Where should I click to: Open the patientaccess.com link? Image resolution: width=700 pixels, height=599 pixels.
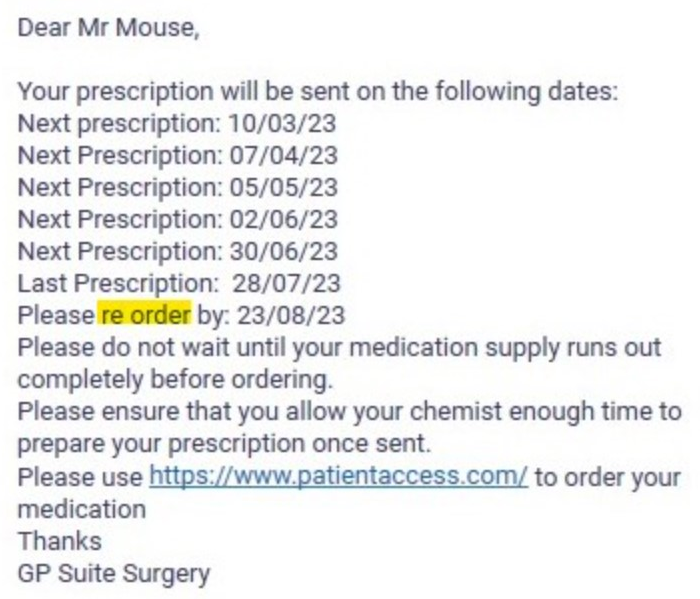click(x=338, y=477)
